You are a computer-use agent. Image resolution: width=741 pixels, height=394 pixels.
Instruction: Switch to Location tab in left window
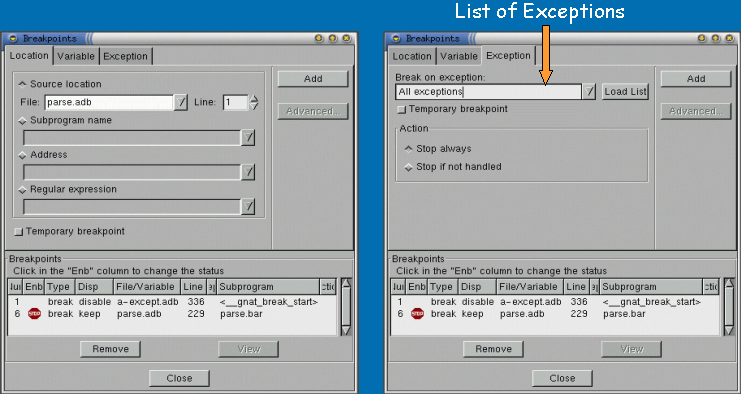[x=29, y=56]
